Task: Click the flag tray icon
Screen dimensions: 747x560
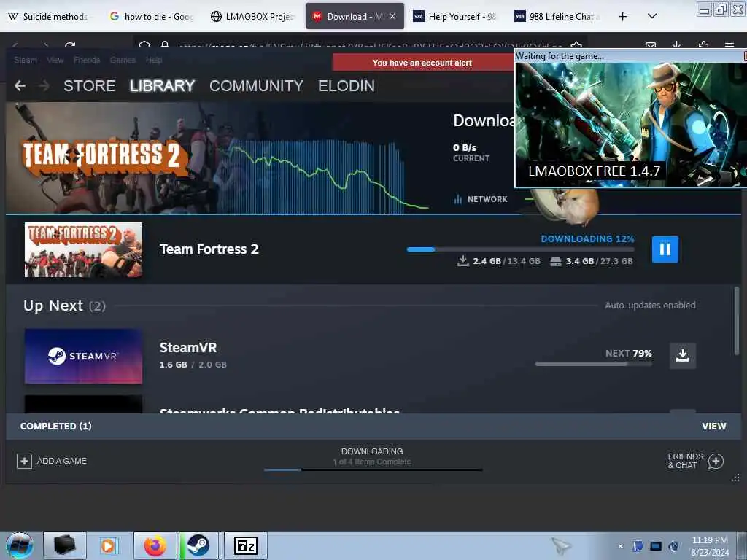Action: [x=638, y=546]
